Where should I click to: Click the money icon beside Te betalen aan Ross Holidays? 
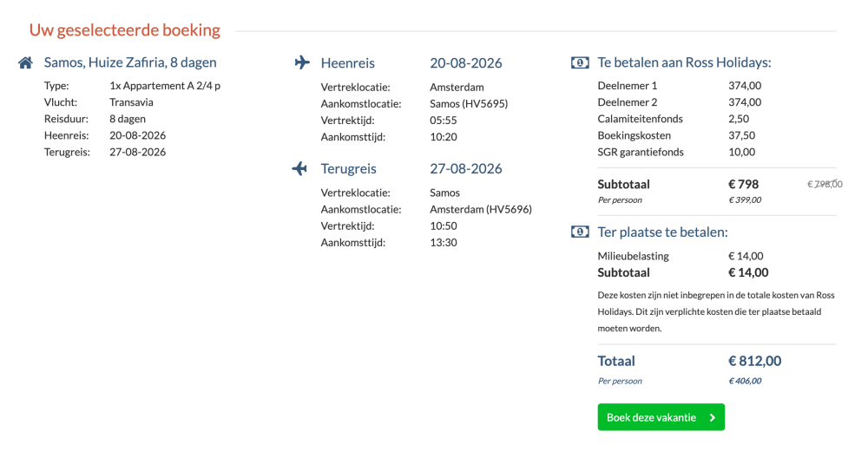pos(580,62)
